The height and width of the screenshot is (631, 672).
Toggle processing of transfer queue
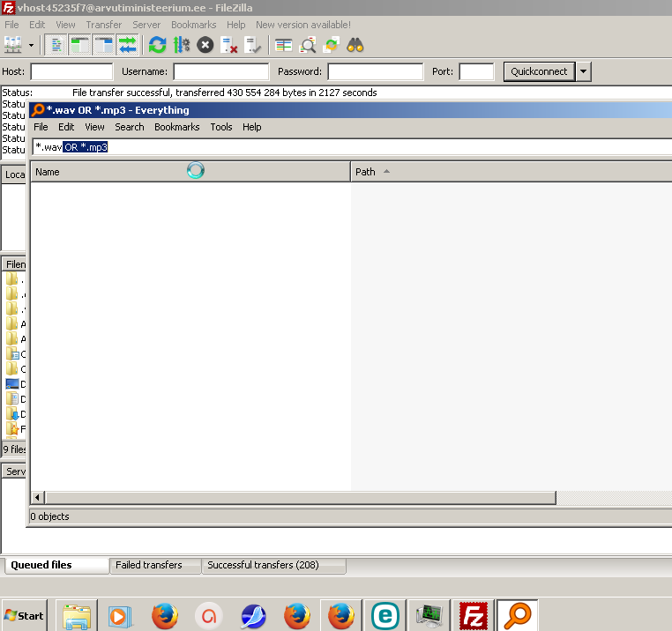(x=182, y=45)
